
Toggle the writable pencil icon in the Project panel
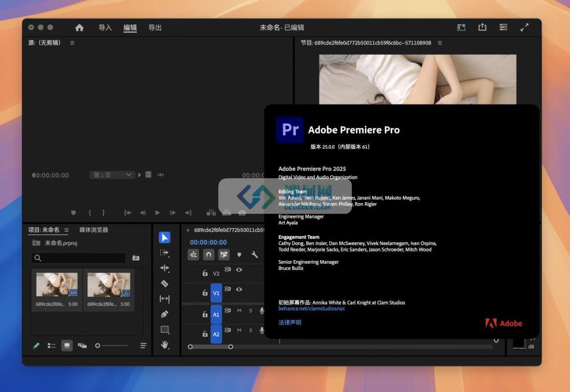(36, 345)
